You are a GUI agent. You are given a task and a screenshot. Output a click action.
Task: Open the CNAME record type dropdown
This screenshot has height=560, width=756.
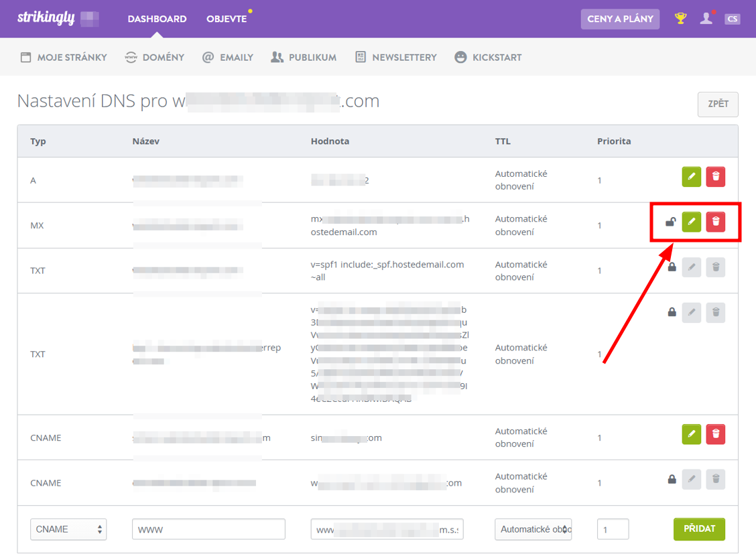(x=68, y=529)
